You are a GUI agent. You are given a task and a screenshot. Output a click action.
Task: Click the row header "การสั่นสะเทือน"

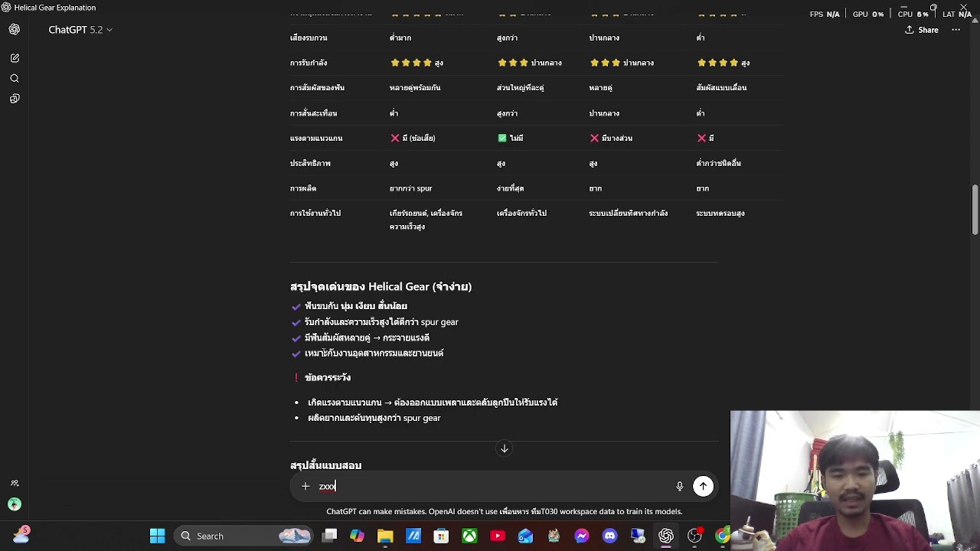[x=313, y=113]
